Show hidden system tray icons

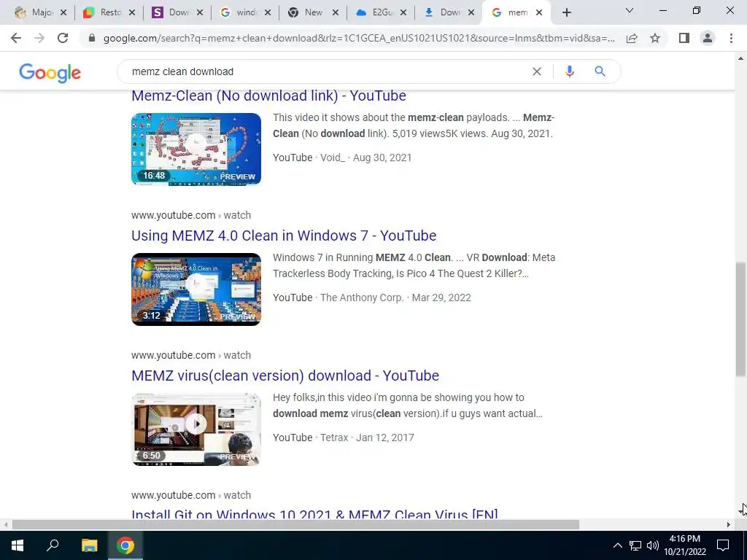click(617, 545)
